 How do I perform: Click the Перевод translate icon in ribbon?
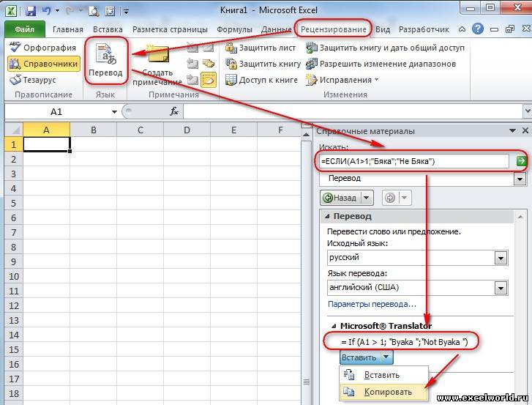click(x=106, y=60)
